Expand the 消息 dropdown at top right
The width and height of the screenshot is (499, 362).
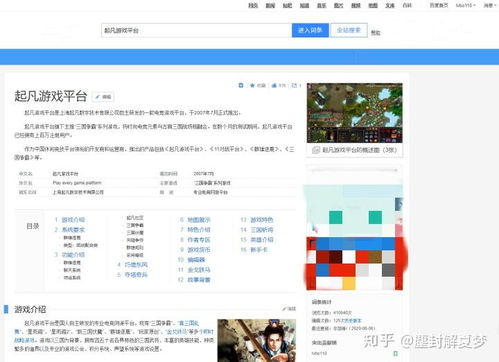[x=490, y=5]
